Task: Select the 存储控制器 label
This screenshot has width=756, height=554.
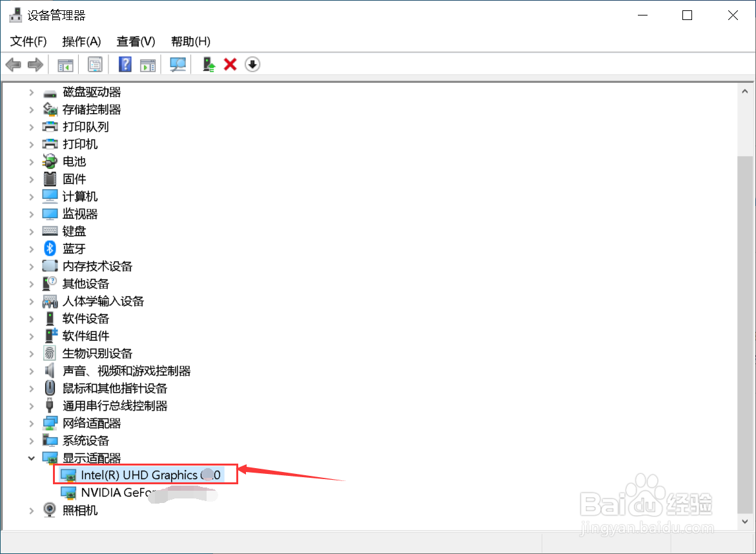Action: click(92, 110)
